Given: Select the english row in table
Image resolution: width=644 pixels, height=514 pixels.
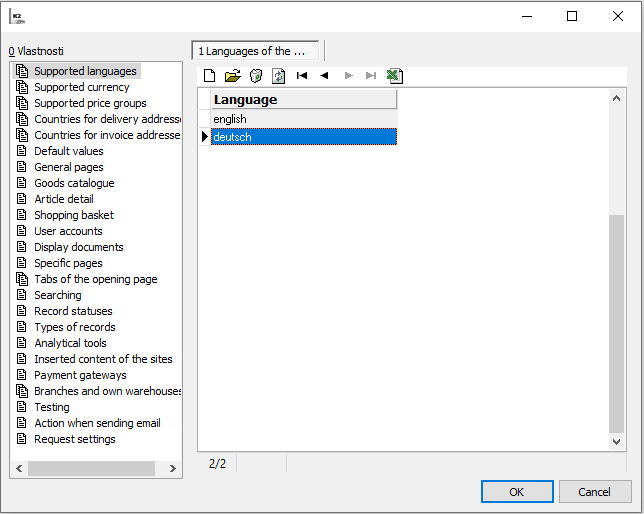Looking at the screenshot, I should [x=304, y=119].
